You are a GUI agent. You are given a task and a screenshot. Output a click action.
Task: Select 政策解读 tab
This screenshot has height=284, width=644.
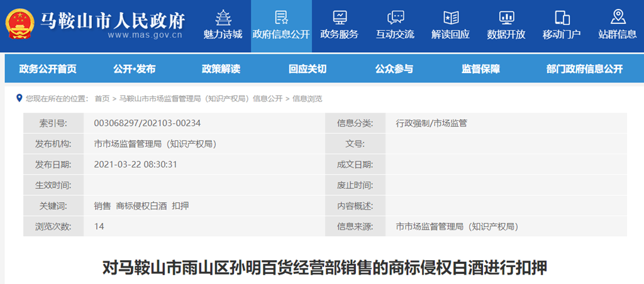point(221,69)
